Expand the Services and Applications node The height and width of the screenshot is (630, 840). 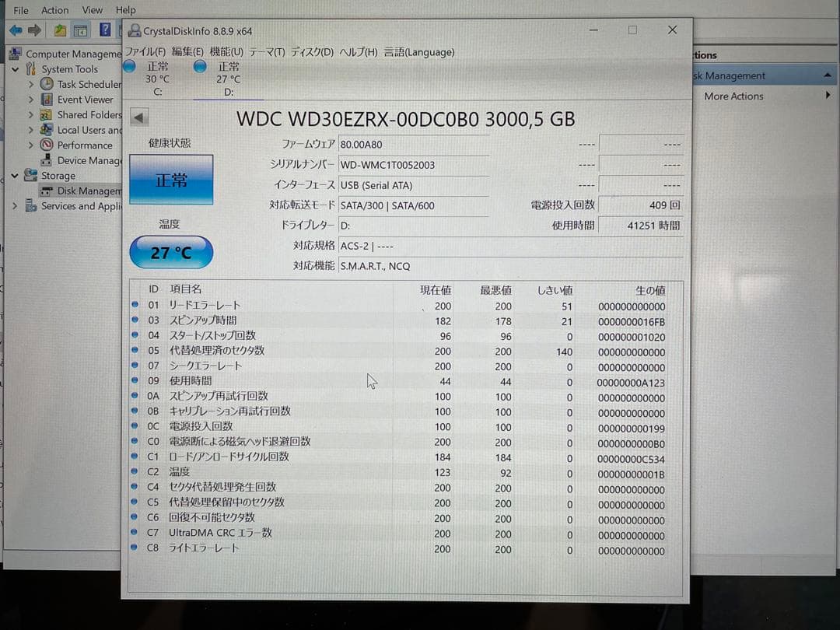(x=15, y=205)
